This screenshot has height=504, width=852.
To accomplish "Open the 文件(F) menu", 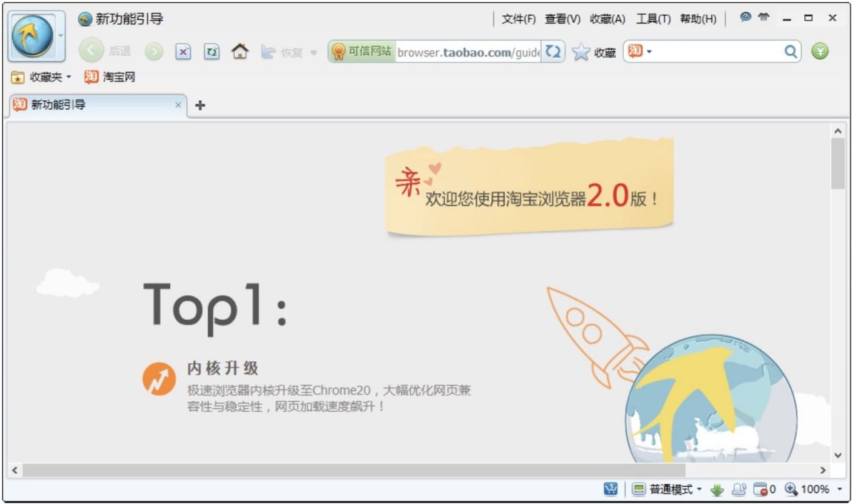I will coord(519,19).
